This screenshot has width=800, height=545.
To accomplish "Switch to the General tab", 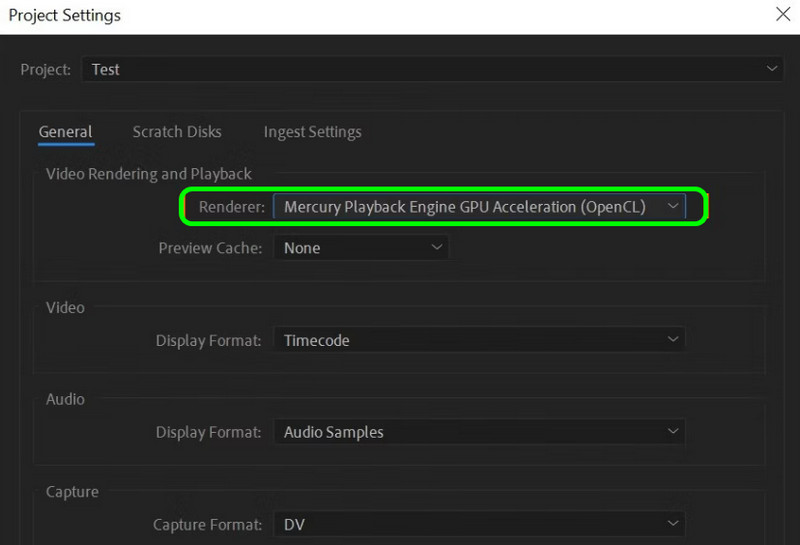I will pos(65,132).
